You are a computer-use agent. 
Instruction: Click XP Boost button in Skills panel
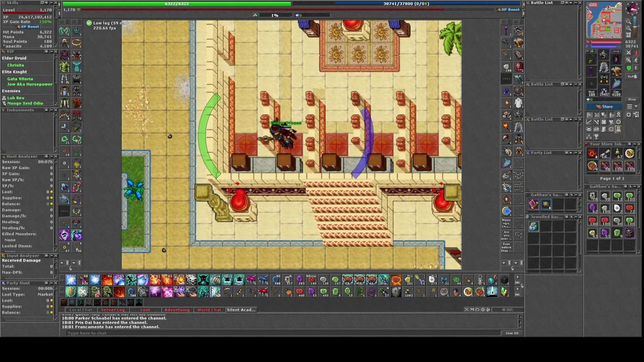tap(27, 27)
